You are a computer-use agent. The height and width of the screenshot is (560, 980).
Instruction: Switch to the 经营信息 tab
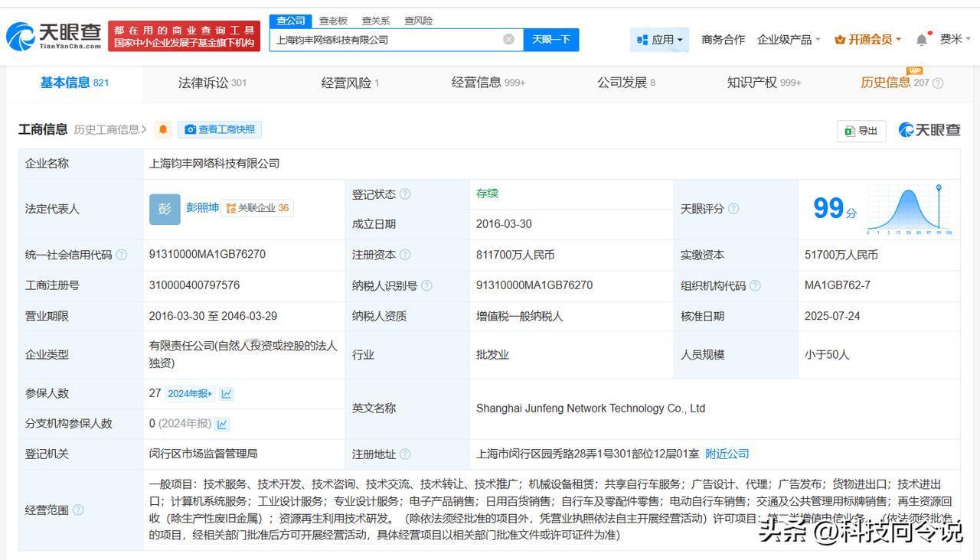click(488, 83)
